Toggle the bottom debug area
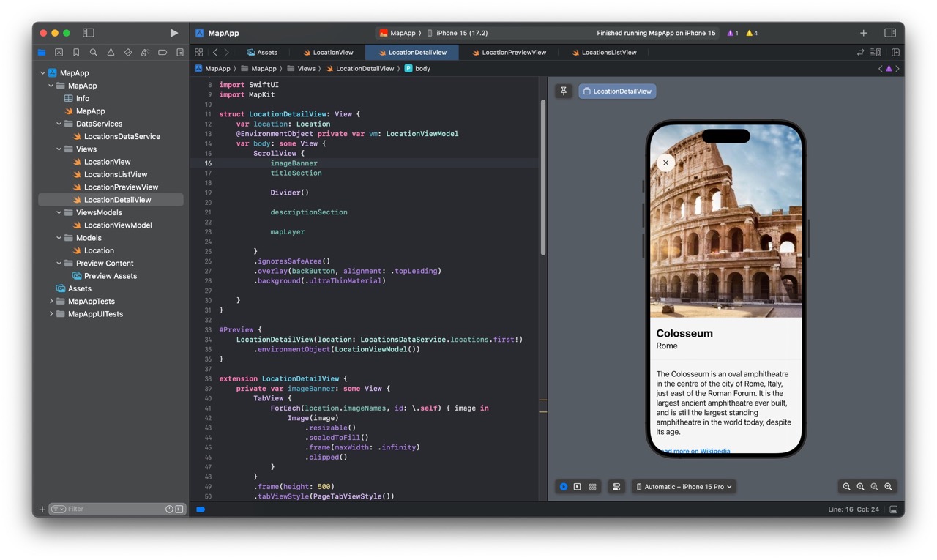 pyautogui.click(x=894, y=509)
